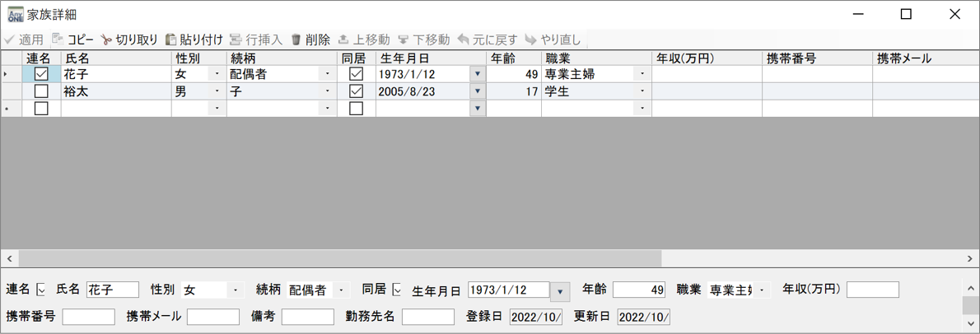Open date picker for 1973/1/12 in grid

coord(478,74)
